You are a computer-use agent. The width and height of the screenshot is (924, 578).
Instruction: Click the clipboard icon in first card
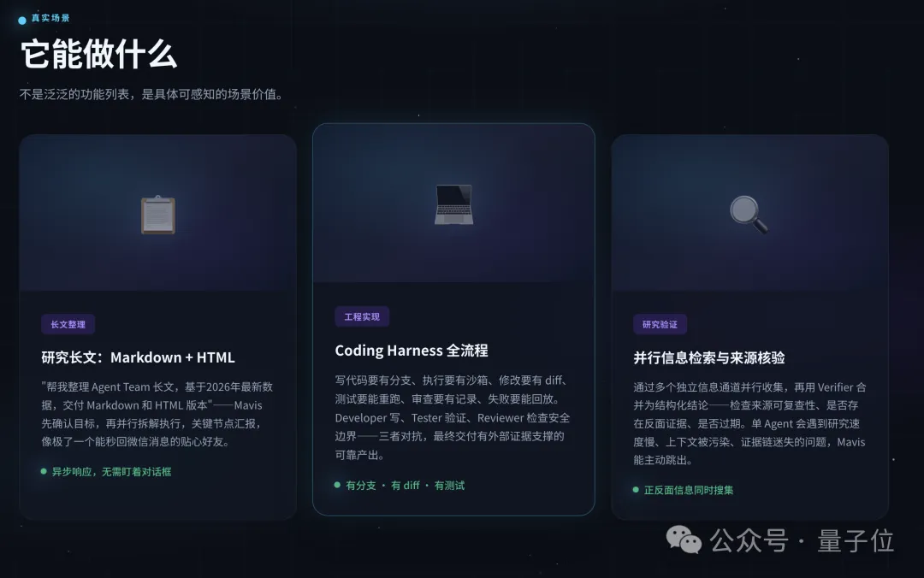tap(158, 215)
